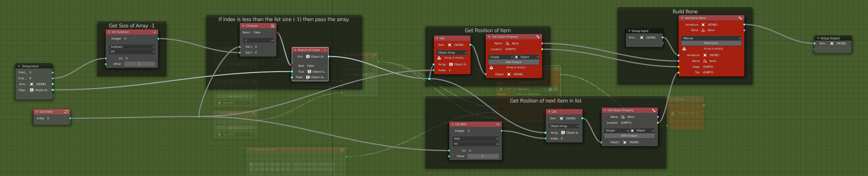Open Single dropdown in the red Get Object Property
The width and height of the screenshot is (868, 176).
click(501, 57)
